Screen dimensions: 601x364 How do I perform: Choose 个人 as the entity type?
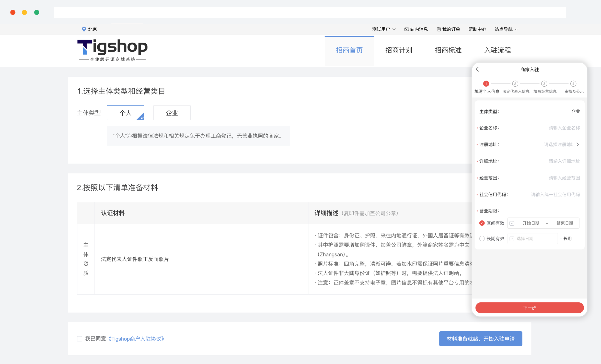tap(125, 113)
